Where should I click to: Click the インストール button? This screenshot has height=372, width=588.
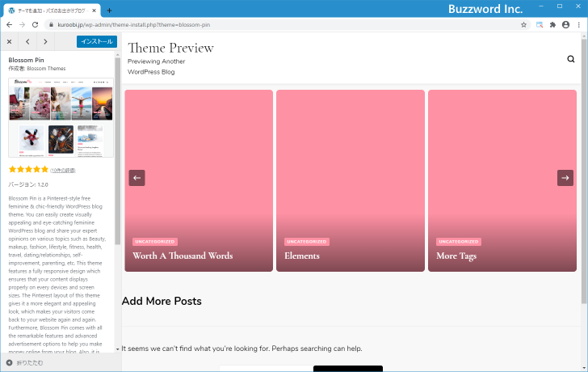tap(97, 41)
